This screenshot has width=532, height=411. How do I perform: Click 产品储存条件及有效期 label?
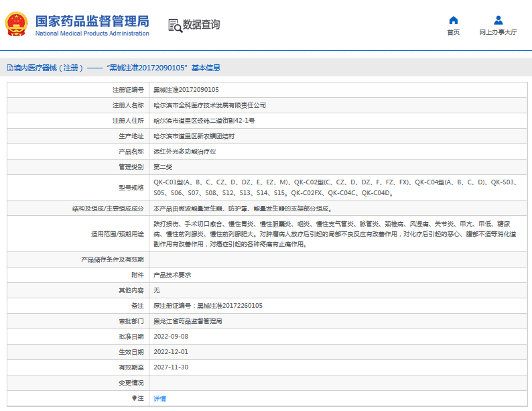113,259
